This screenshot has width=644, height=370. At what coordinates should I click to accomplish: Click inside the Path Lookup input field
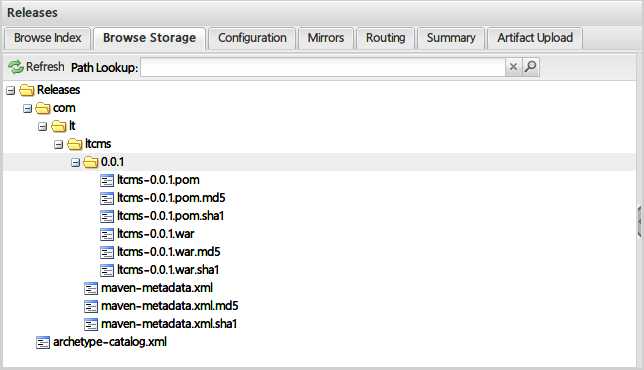coord(323,67)
